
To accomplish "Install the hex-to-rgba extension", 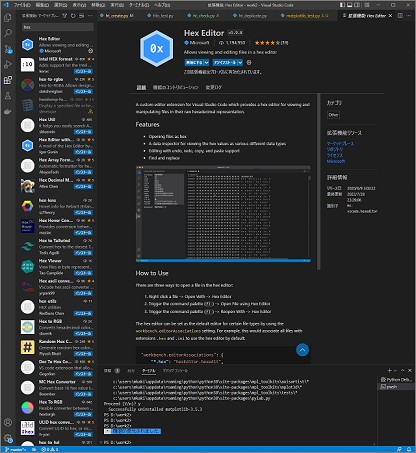I will coord(83,91).
